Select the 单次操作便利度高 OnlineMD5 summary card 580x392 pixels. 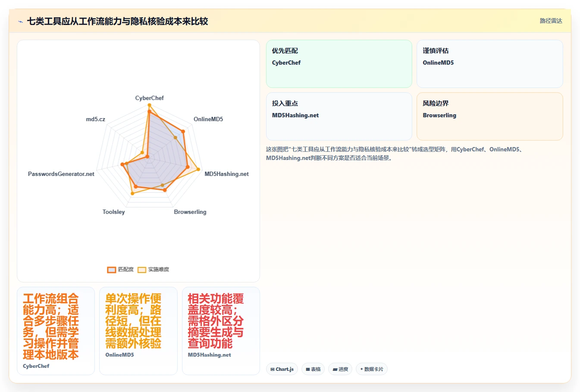(x=138, y=331)
